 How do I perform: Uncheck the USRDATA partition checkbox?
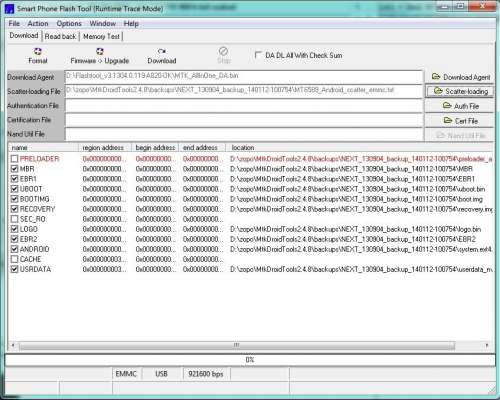click(x=14, y=269)
